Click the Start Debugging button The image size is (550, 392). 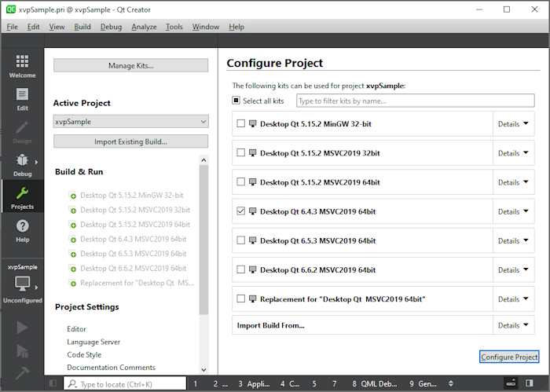22,350
